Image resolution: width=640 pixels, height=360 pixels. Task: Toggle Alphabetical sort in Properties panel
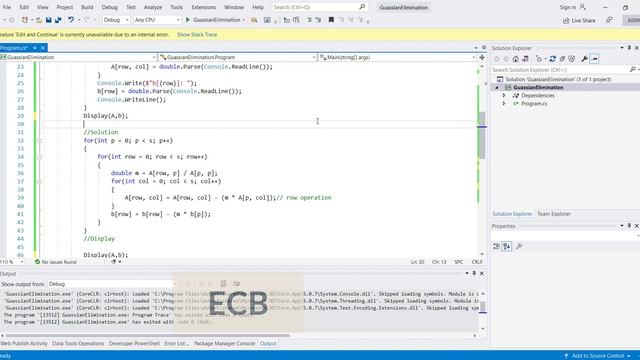tap(507, 246)
